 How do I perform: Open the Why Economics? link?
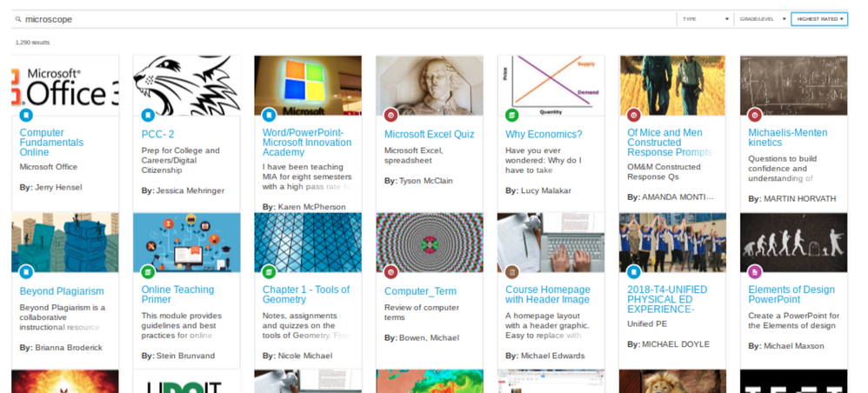click(x=544, y=134)
